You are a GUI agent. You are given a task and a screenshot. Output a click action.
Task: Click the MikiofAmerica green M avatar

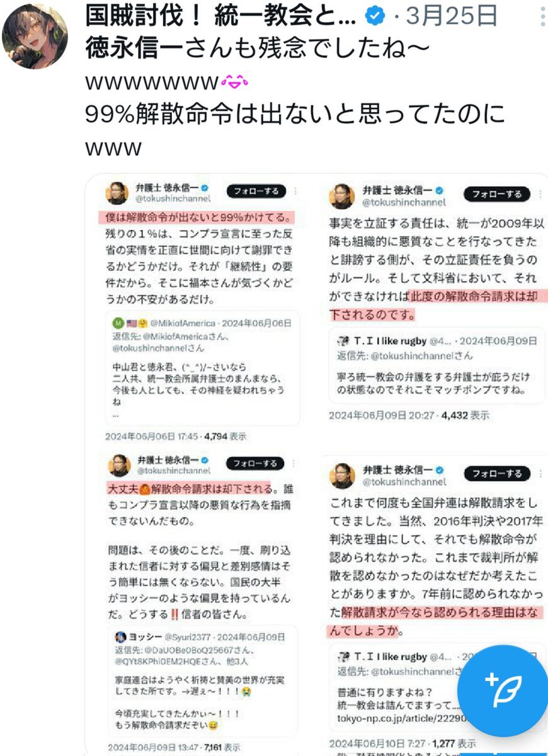[118, 323]
